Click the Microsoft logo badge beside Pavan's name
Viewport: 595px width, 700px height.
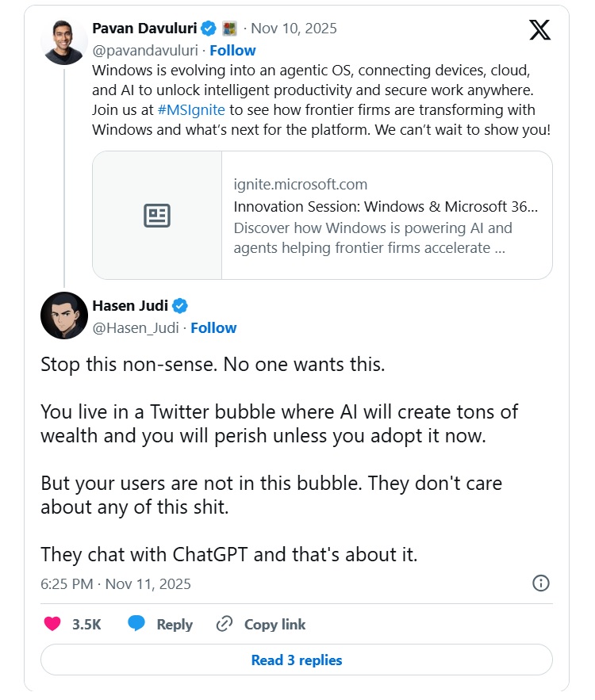pyautogui.click(x=229, y=29)
